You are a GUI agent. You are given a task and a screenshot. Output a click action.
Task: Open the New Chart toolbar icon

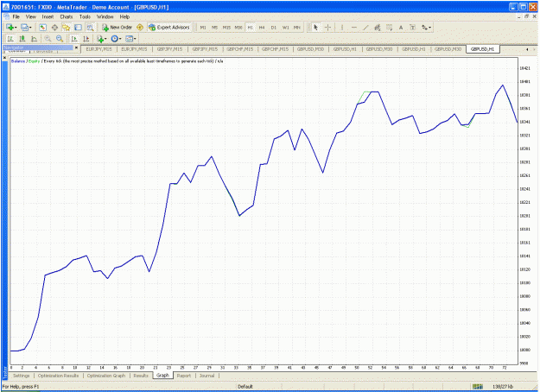[x=10, y=27]
